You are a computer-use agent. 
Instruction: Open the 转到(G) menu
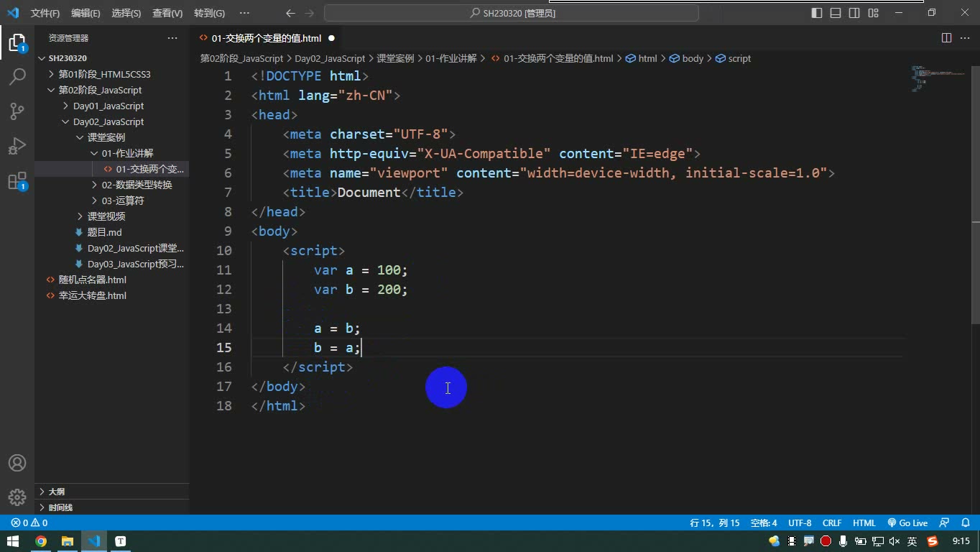[x=209, y=13]
